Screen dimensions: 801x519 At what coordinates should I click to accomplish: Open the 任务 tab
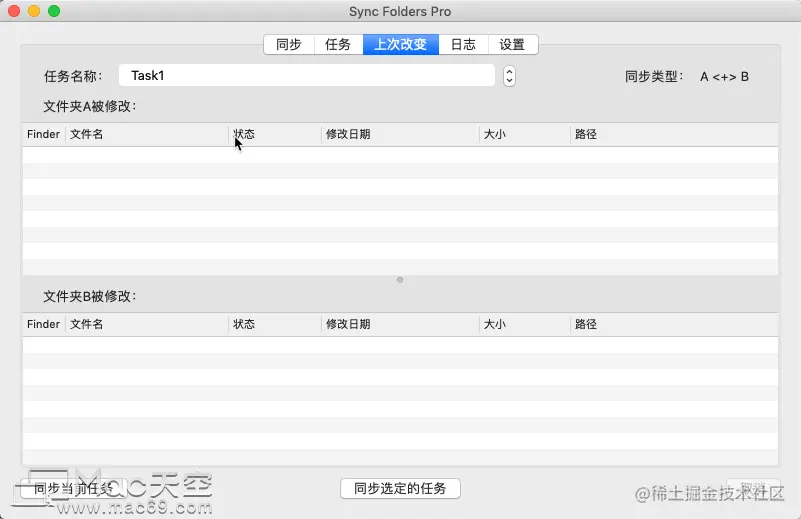pos(338,44)
